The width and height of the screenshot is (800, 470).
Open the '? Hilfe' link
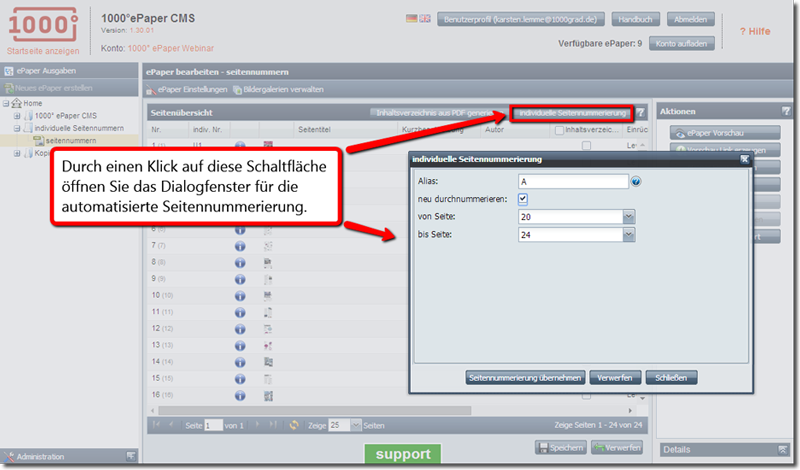pyautogui.click(x=755, y=31)
